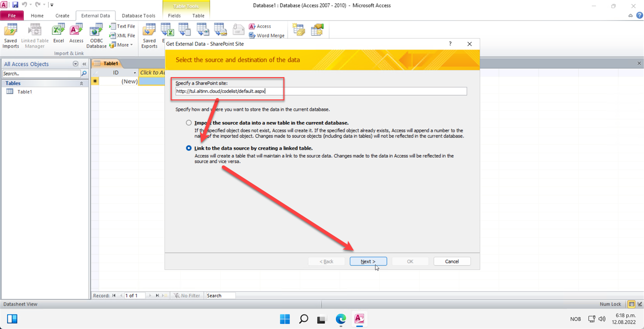Click the Access application icon in title bar
Image resolution: width=644 pixels, height=329 pixels.
[4, 5]
